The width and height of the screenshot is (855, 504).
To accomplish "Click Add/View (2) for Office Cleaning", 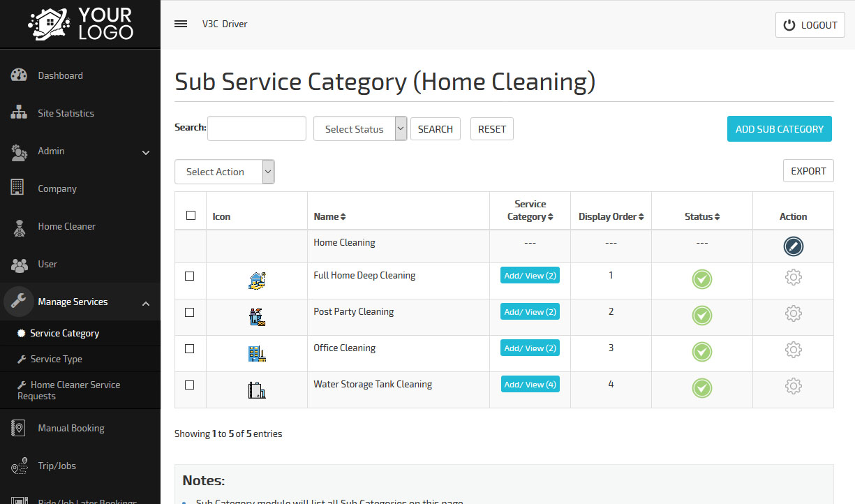I will (x=530, y=348).
